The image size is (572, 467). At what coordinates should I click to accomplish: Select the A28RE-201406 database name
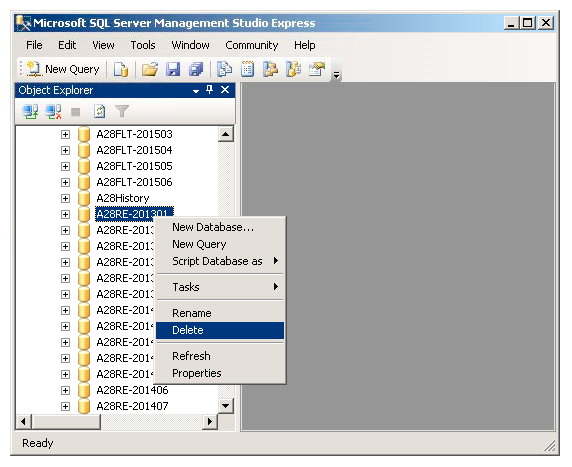click(132, 390)
